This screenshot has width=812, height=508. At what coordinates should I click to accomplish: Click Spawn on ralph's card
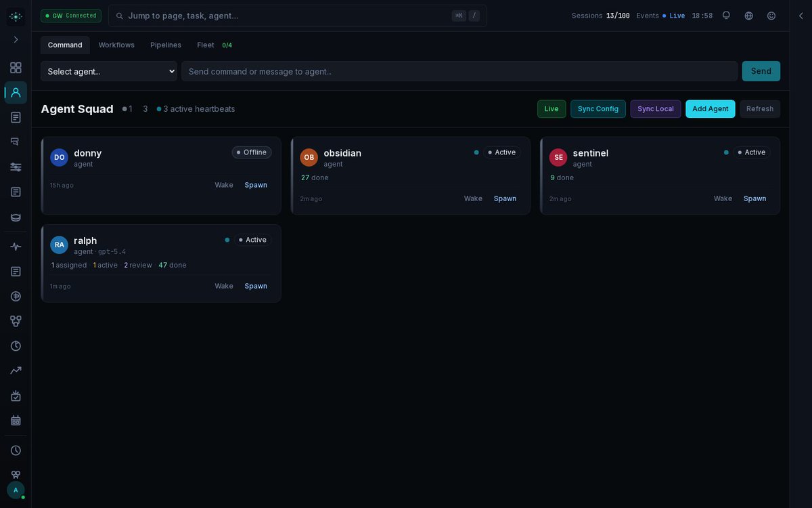point(256,286)
